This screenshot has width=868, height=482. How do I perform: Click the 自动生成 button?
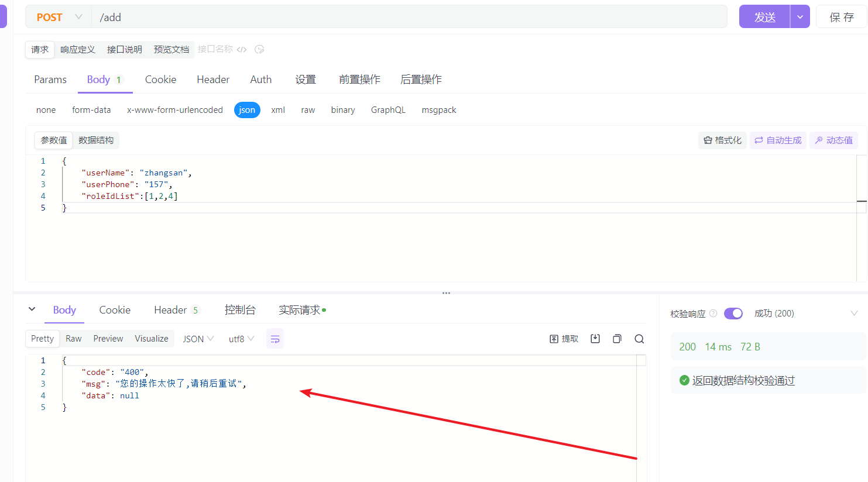pos(778,140)
